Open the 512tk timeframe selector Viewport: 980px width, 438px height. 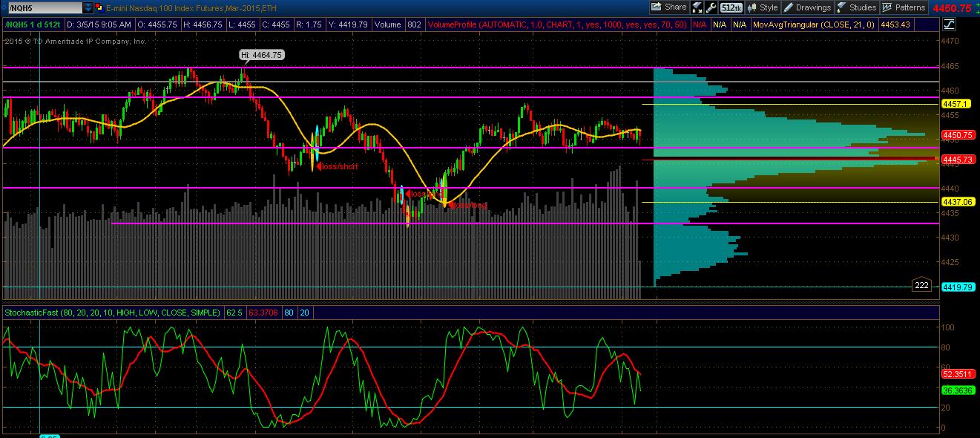(x=731, y=7)
